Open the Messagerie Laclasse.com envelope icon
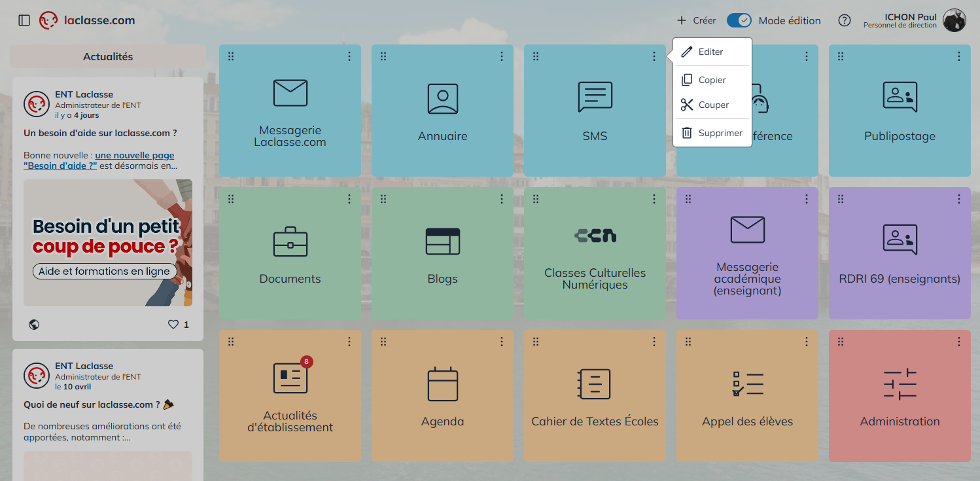The image size is (980, 481). pos(290,93)
